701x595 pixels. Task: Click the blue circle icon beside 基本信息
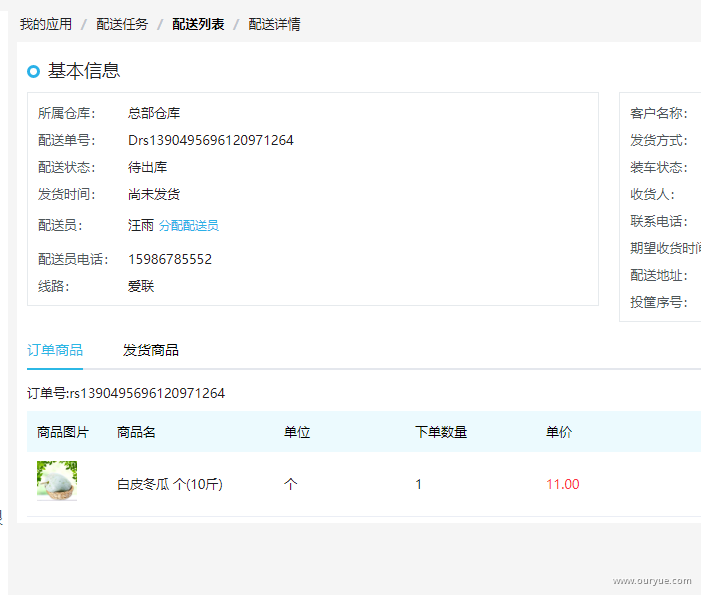pos(34,72)
